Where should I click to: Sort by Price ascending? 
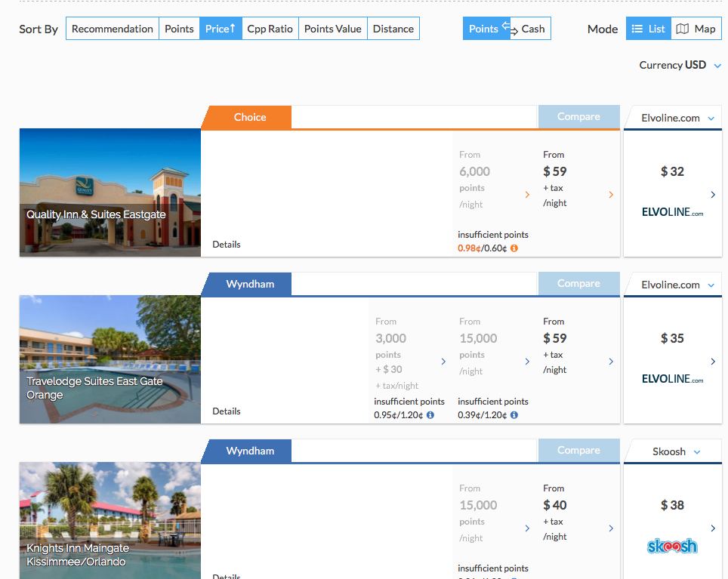[x=221, y=29]
